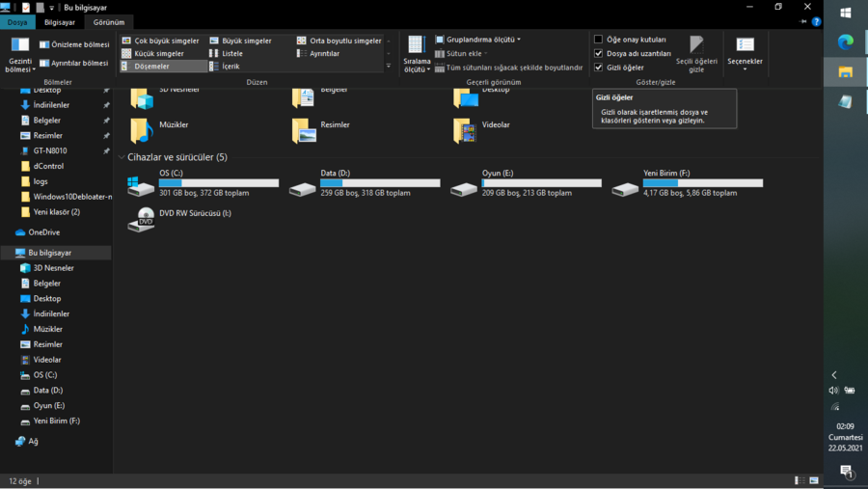The image size is (868, 489).
Task: Open the Dosya tab
Action: click(17, 22)
